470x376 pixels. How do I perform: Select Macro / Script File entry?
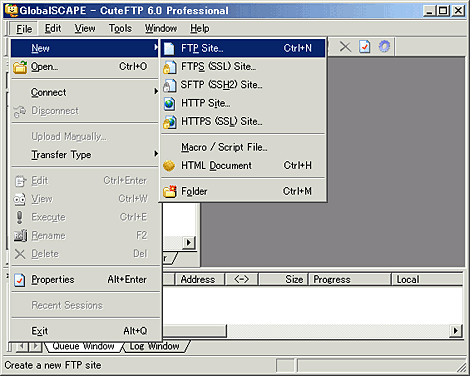coord(243,147)
